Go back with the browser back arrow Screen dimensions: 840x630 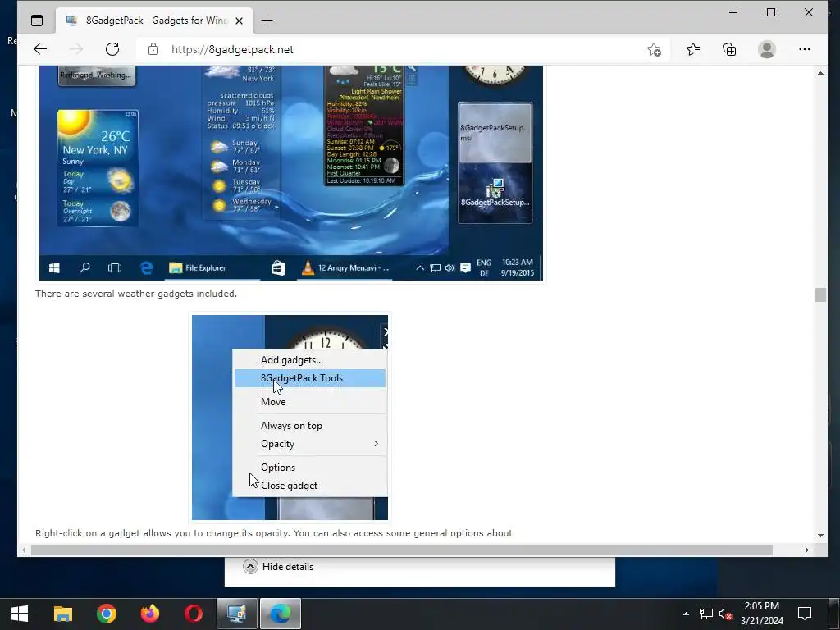40,49
